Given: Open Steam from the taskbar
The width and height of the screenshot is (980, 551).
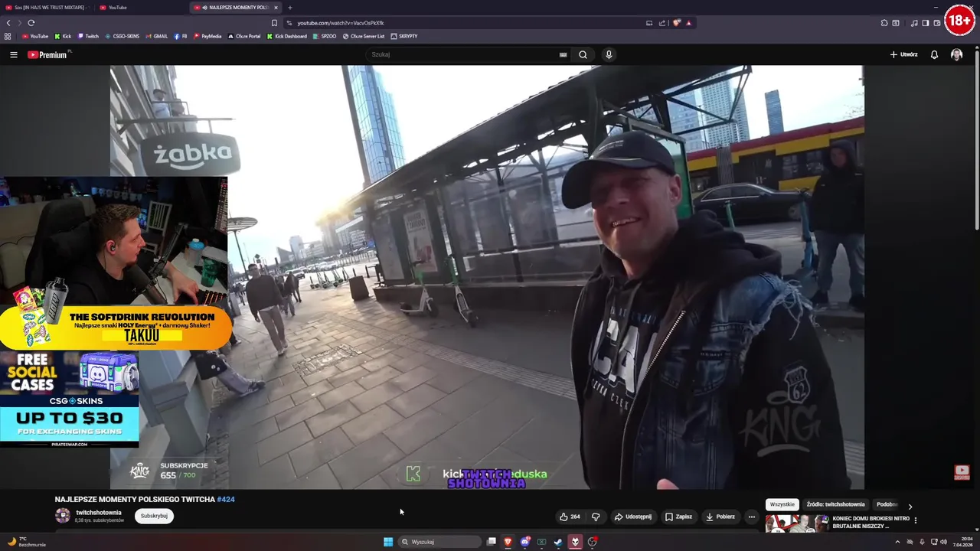Looking at the screenshot, I should pyautogui.click(x=558, y=542).
